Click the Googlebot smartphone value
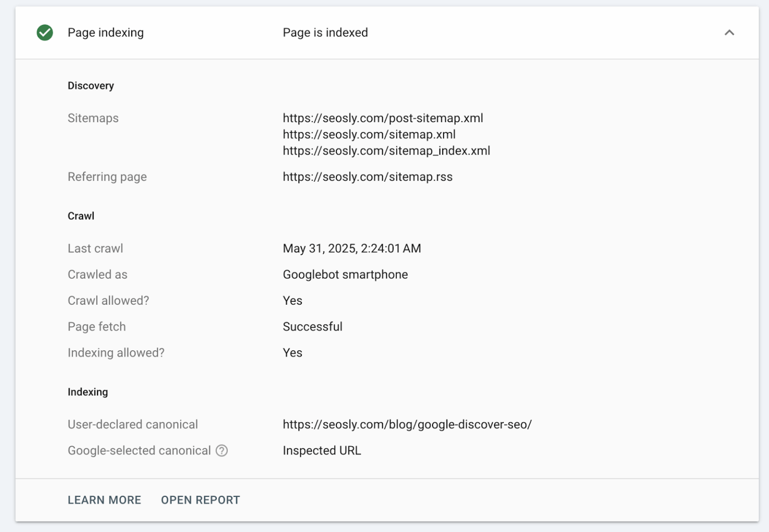769x532 pixels. (x=345, y=274)
